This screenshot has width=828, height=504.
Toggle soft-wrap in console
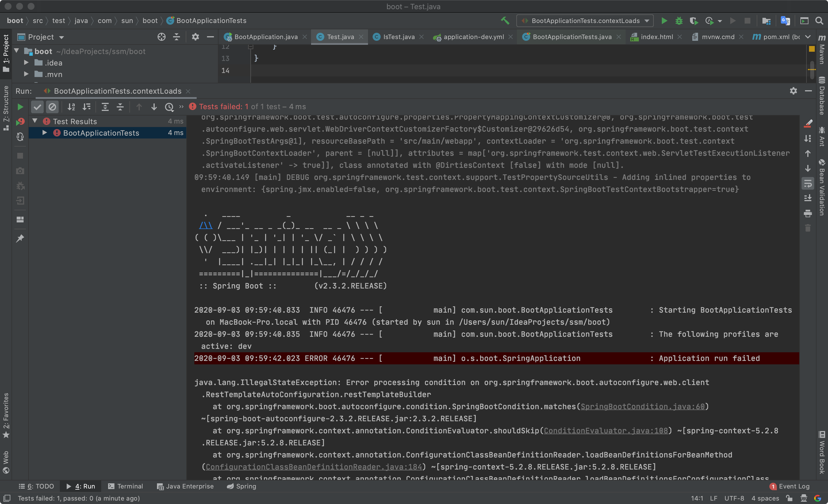(x=808, y=184)
